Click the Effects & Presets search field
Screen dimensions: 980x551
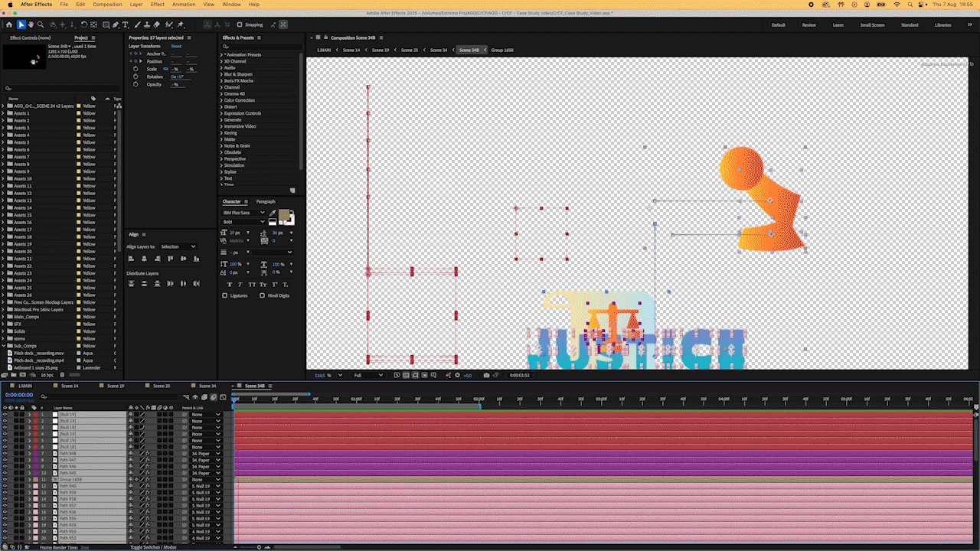point(260,46)
